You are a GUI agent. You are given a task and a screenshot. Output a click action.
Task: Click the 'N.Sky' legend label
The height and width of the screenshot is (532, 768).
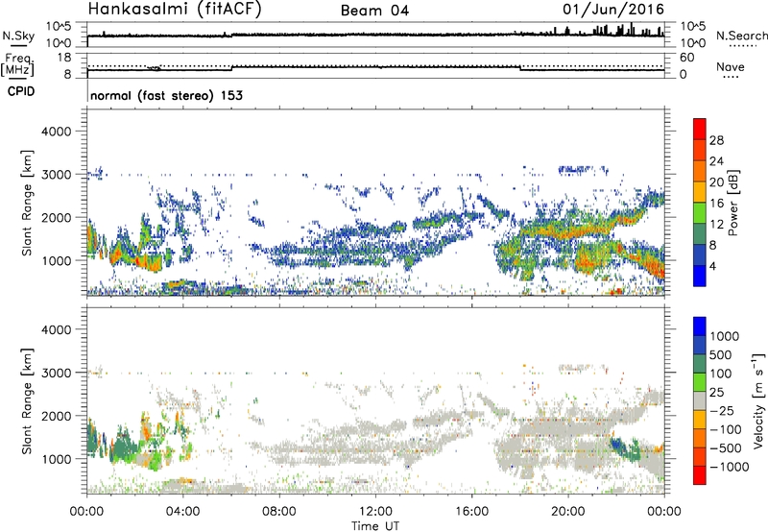tap(18, 36)
